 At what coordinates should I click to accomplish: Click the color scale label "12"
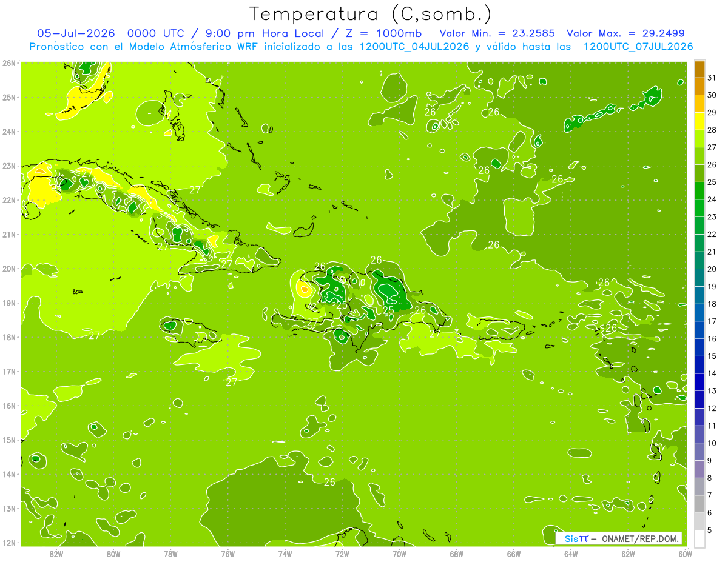point(712,409)
